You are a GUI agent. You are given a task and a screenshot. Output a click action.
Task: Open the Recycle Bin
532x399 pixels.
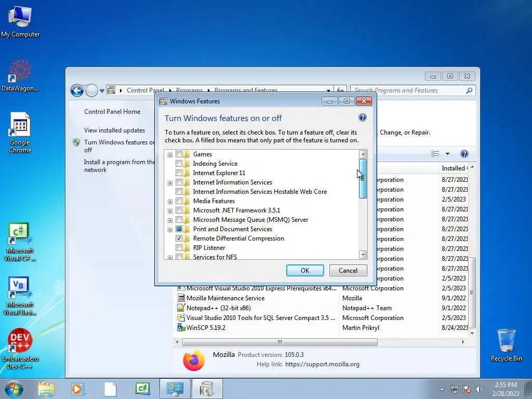coord(506,345)
